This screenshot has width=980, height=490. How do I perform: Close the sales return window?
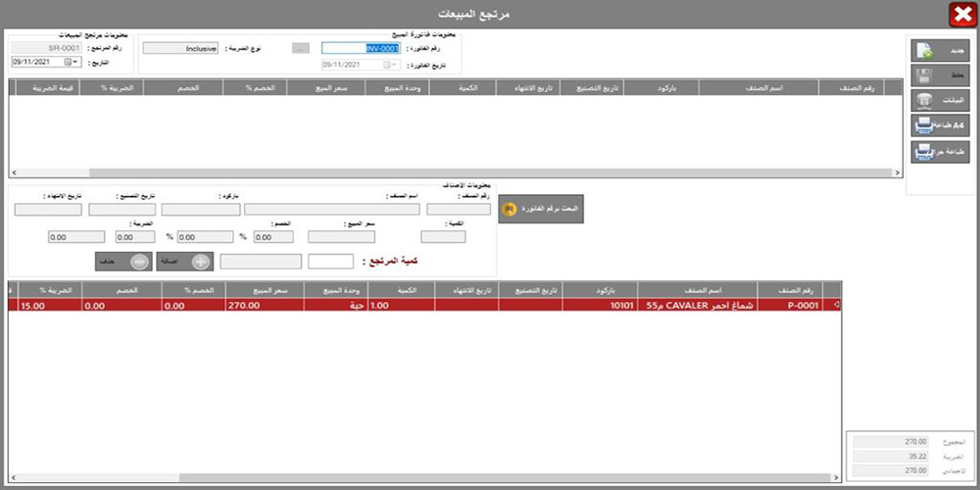pos(960,15)
